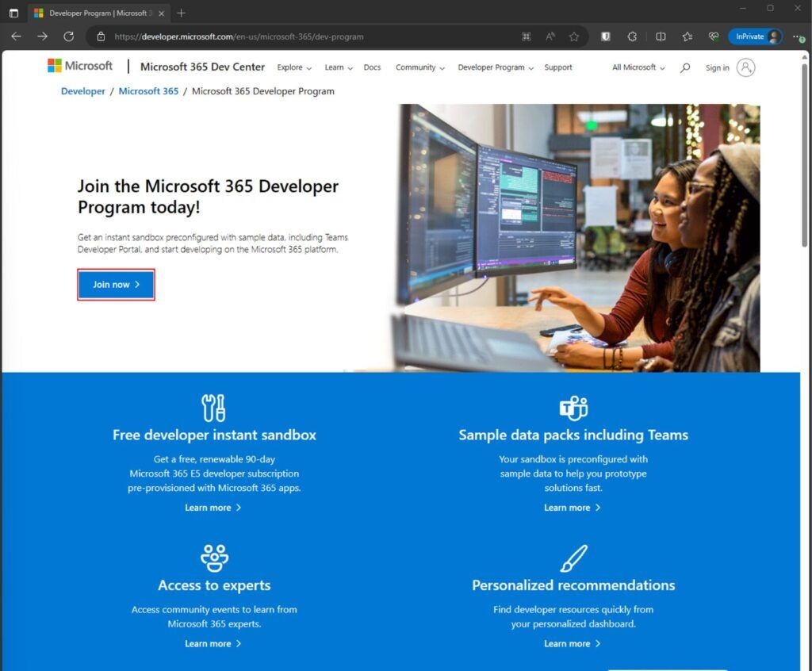
Task: Click the Access to experts people icon
Action: 213,558
